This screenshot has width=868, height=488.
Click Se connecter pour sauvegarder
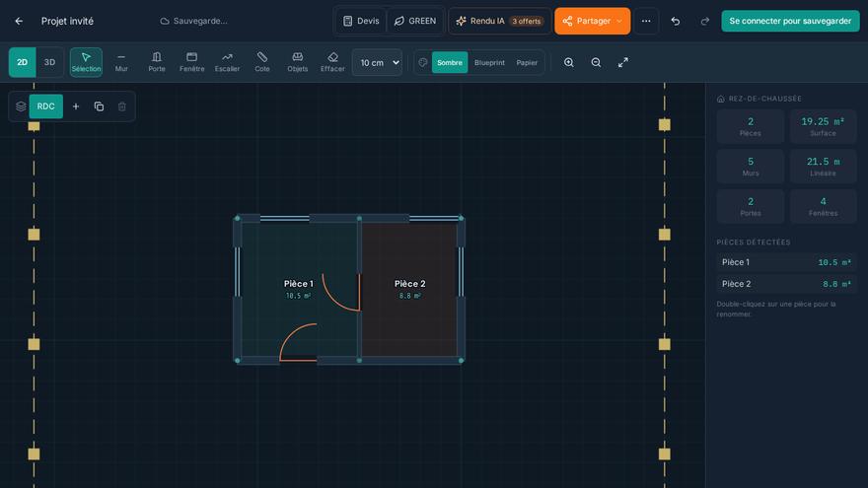click(790, 21)
